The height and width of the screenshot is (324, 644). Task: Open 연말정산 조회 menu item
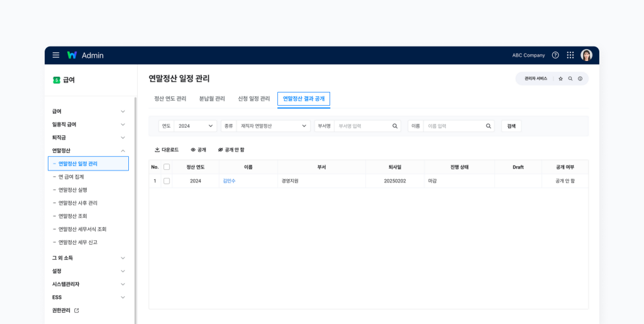(73, 216)
